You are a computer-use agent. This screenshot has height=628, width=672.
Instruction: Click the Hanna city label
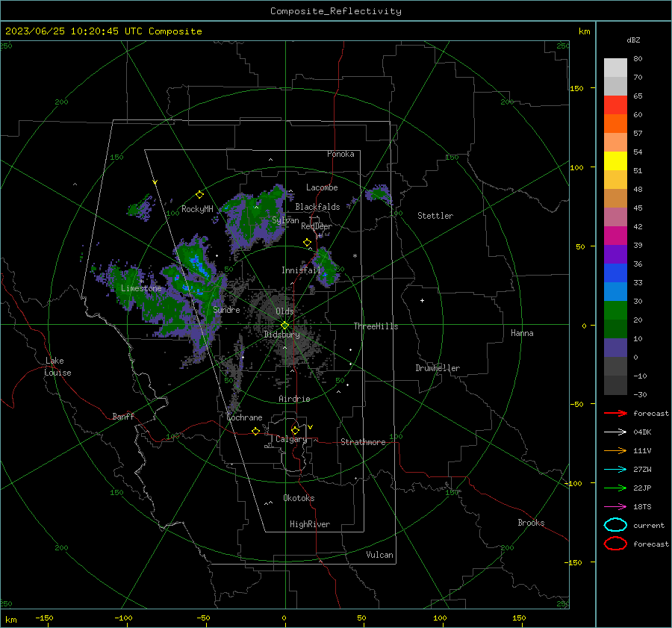522,333
